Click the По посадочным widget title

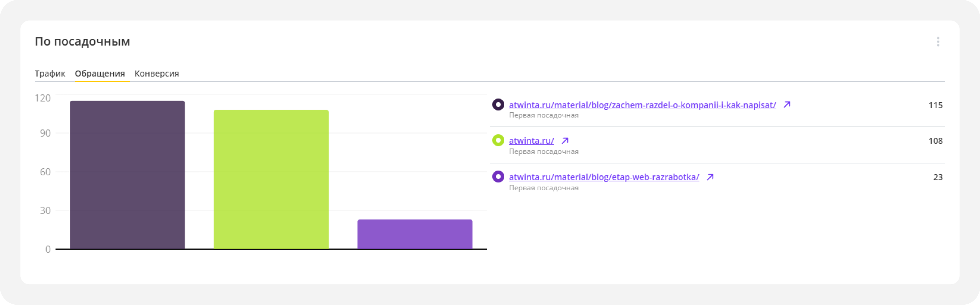pyautogui.click(x=82, y=42)
